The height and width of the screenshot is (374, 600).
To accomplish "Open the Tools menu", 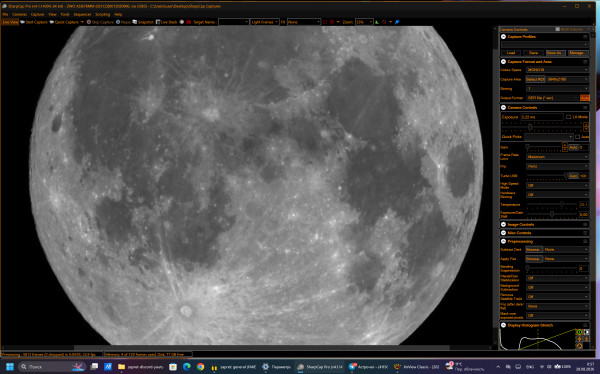I will click(65, 15).
